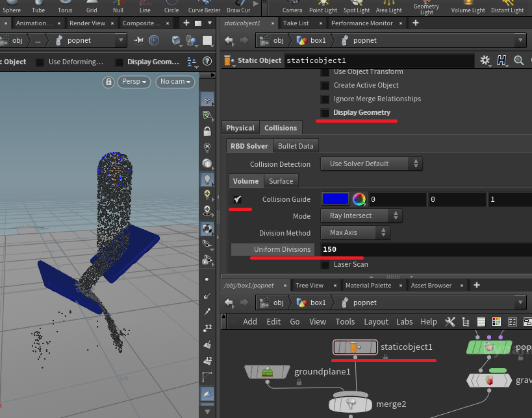Open the Take List tab

[296, 23]
